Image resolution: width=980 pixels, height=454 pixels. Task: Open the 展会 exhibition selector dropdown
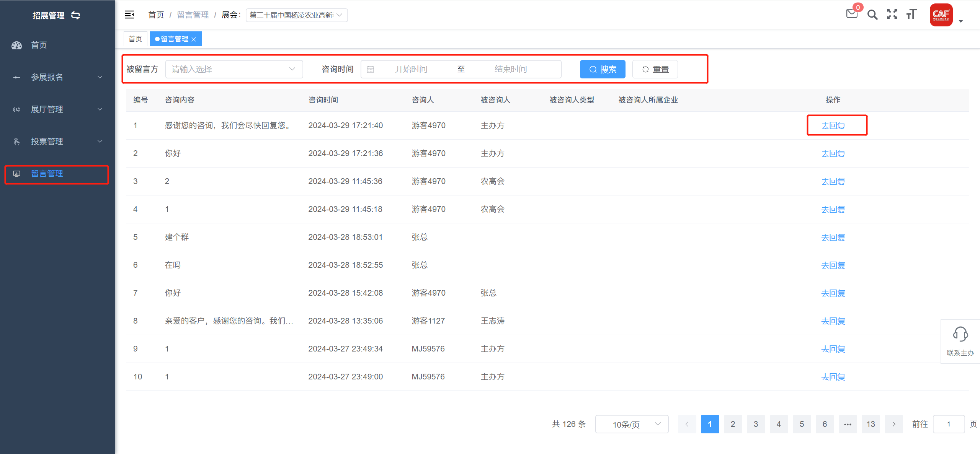pyautogui.click(x=296, y=15)
